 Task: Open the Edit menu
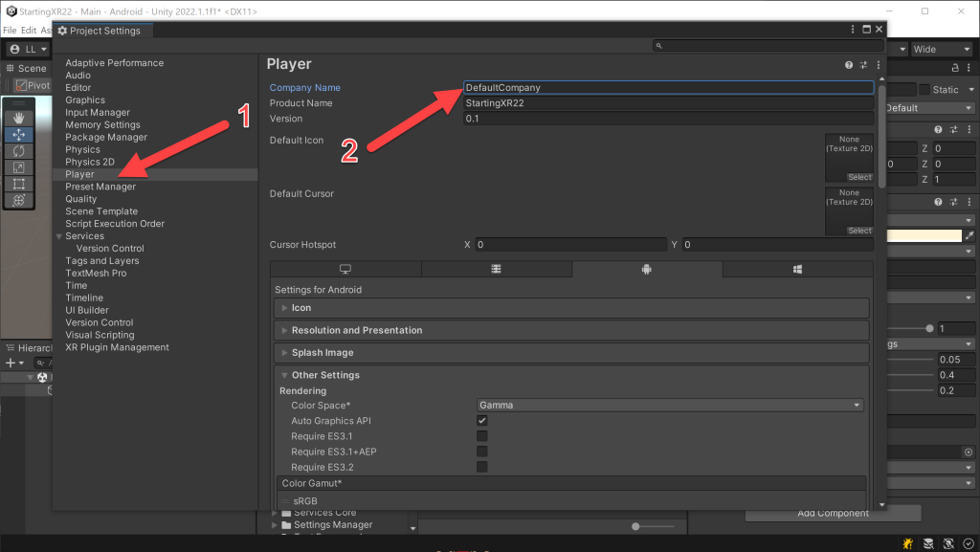pyautogui.click(x=29, y=30)
